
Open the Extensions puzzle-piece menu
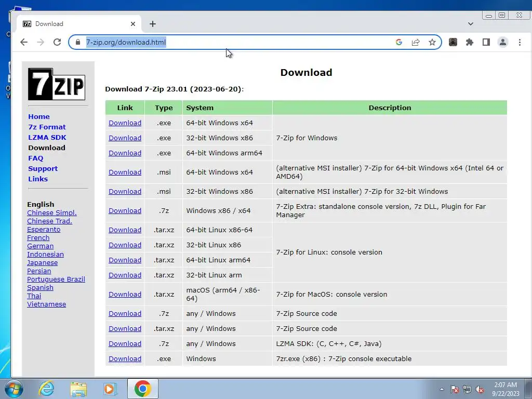click(x=470, y=42)
